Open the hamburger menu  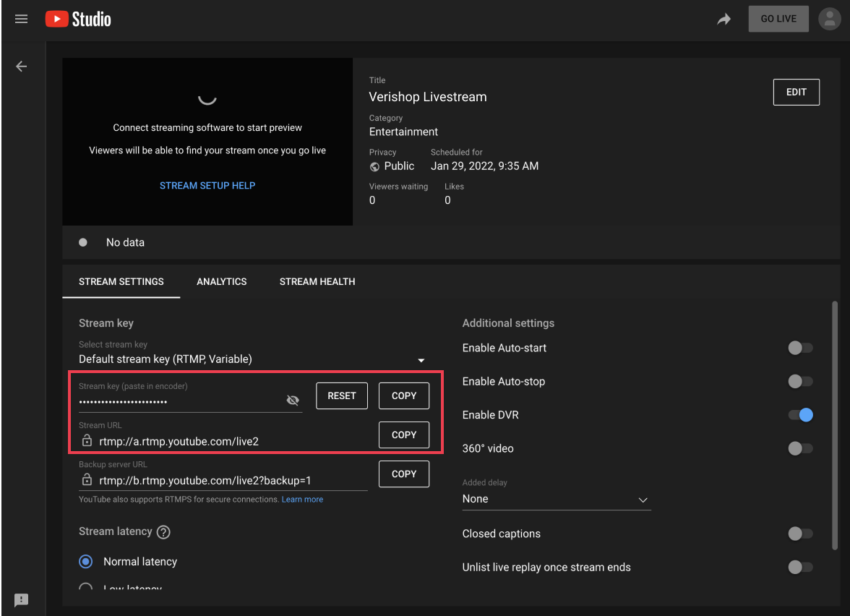click(x=21, y=19)
